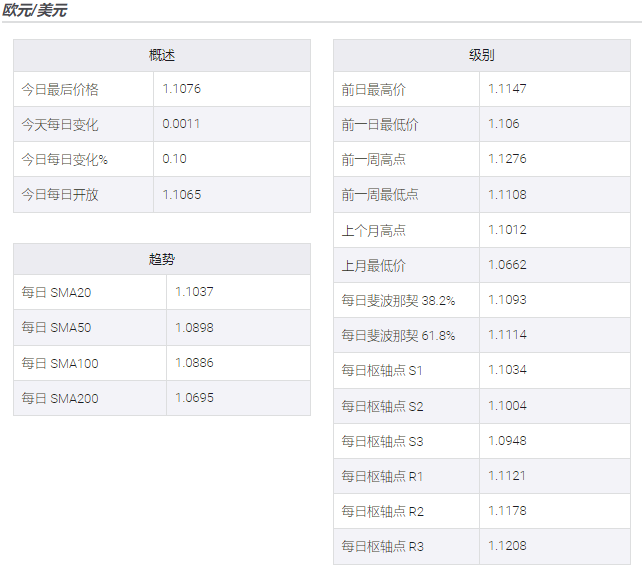Click the 今日最后价格 value 1.1076

181,89
